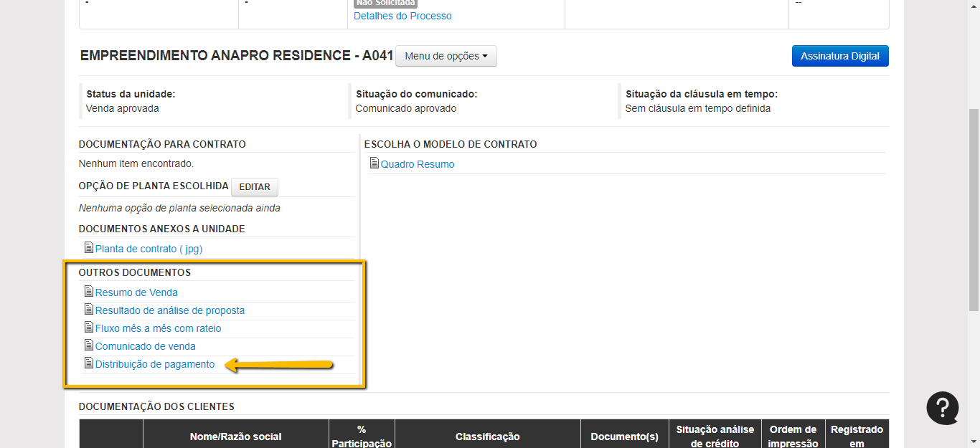Click the Classificação column header

487,437
